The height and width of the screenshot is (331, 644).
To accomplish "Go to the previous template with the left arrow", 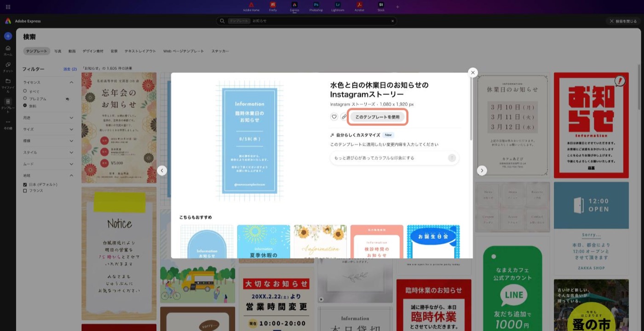I will pos(162,171).
